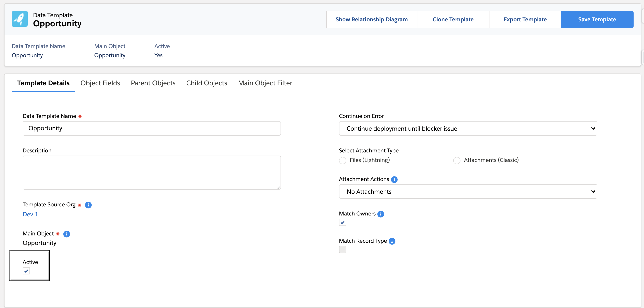Open the Parent Objects tab

(x=153, y=83)
